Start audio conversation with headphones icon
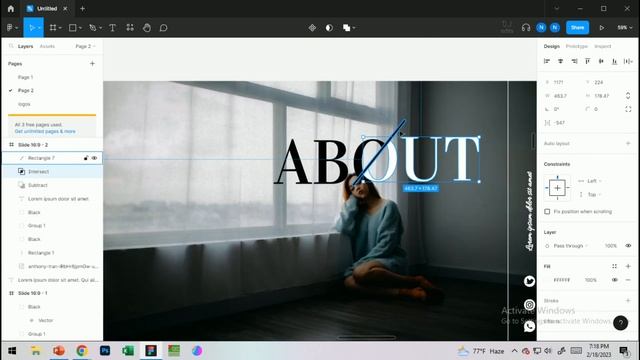The width and height of the screenshot is (640, 360). coord(526,28)
